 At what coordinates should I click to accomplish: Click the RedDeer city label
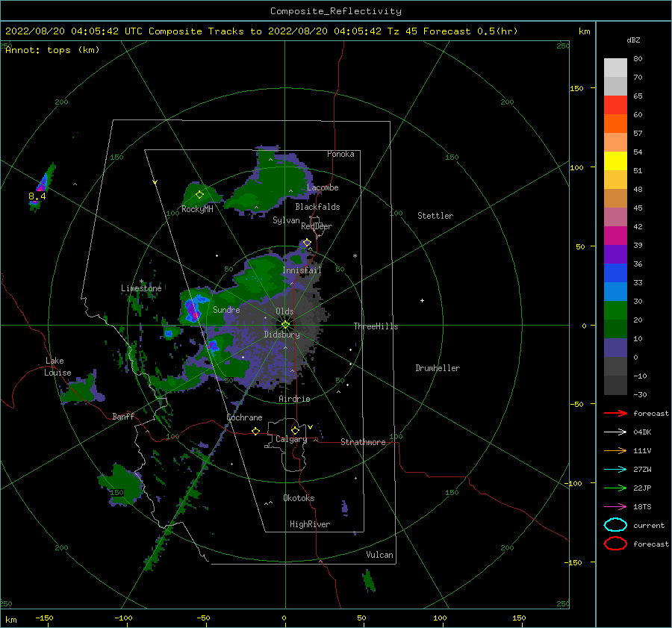click(x=317, y=226)
